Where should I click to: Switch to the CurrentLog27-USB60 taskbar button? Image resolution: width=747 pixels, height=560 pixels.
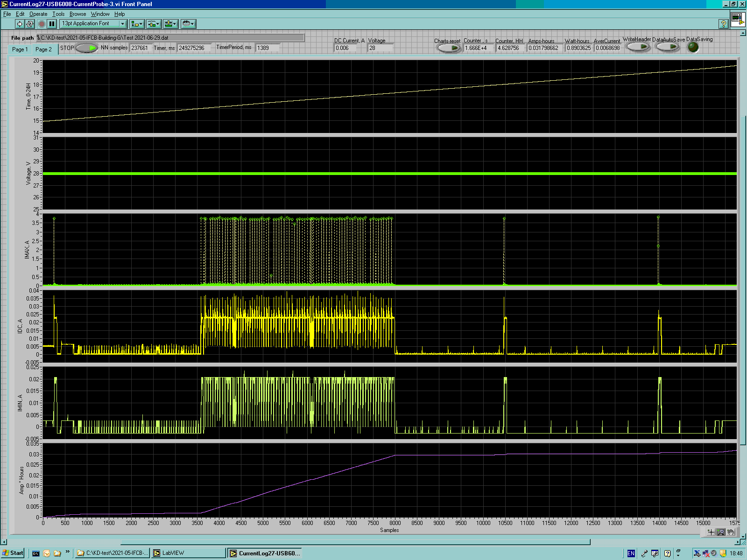265,553
